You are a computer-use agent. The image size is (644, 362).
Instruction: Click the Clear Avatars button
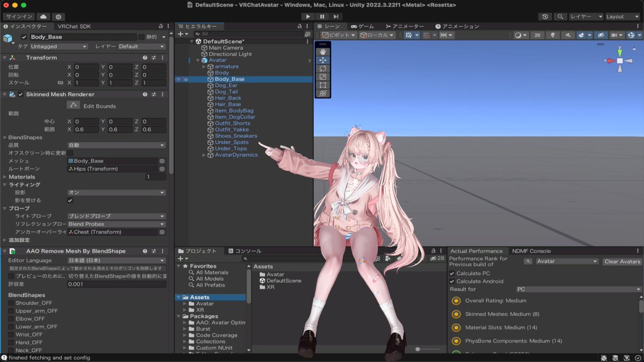coord(622,262)
